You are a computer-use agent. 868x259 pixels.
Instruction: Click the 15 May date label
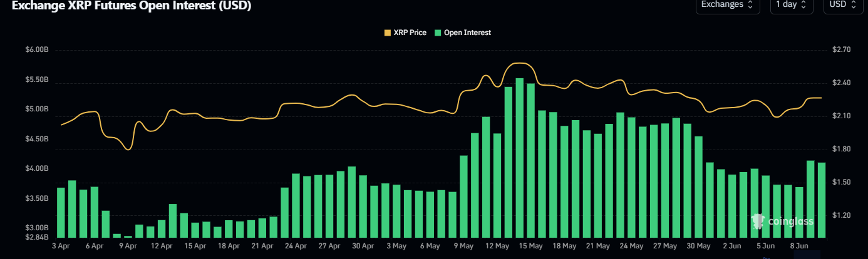[531, 246]
